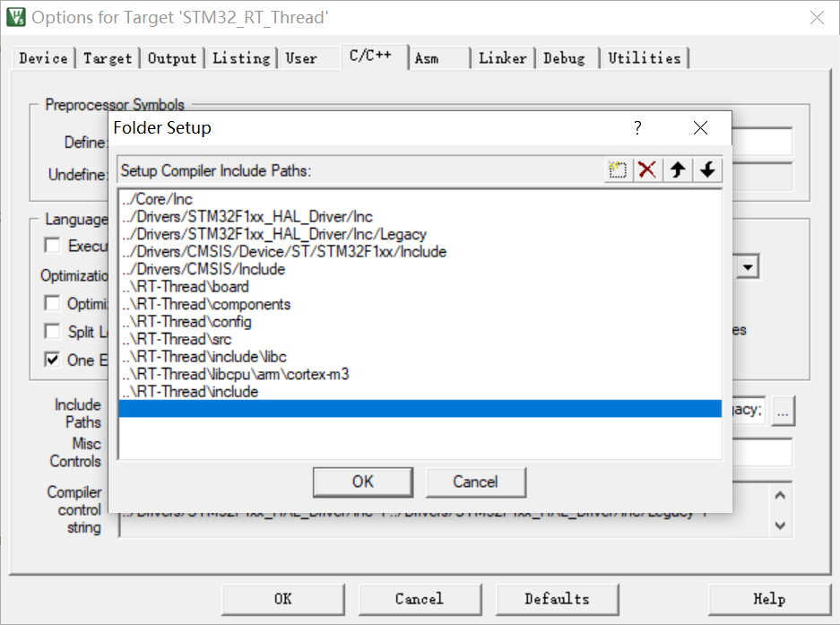Switch to the Utilities tab

pos(645,58)
